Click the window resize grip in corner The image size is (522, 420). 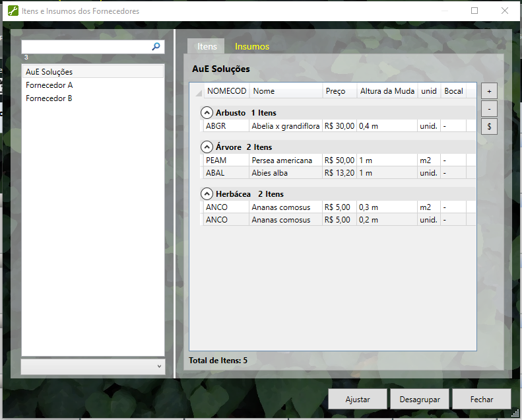(x=515, y=413)
